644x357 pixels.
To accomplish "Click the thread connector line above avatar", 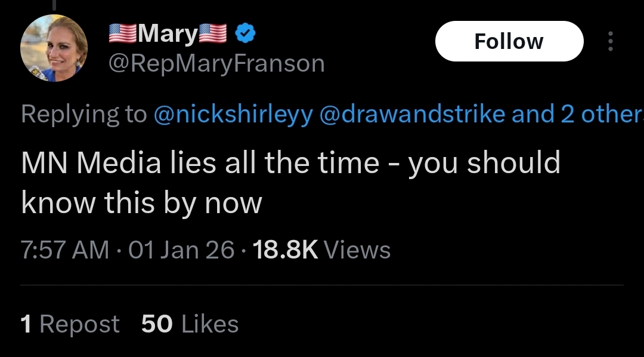I will 54,5.
